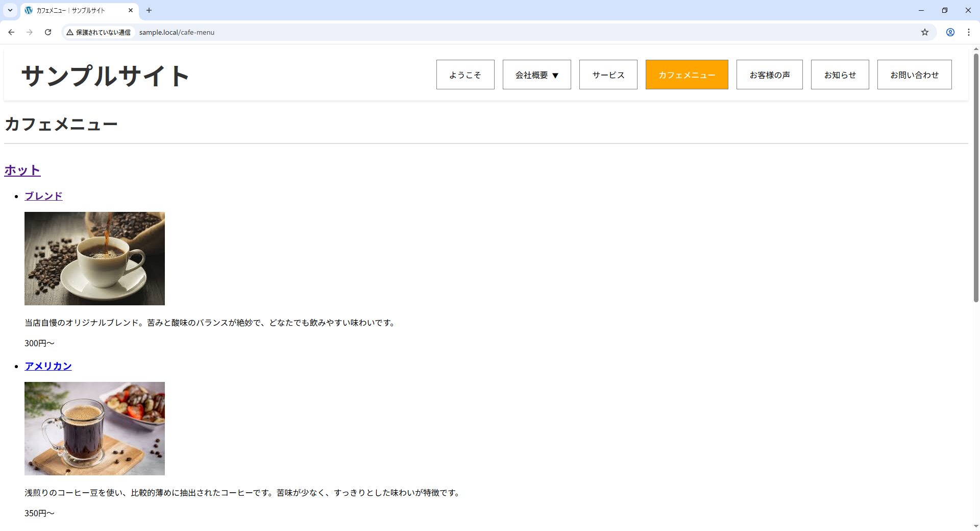The width and height of the screenshot is (980, 531).
Task: Click the 350円〜 price text
Action: click(39, 513)
